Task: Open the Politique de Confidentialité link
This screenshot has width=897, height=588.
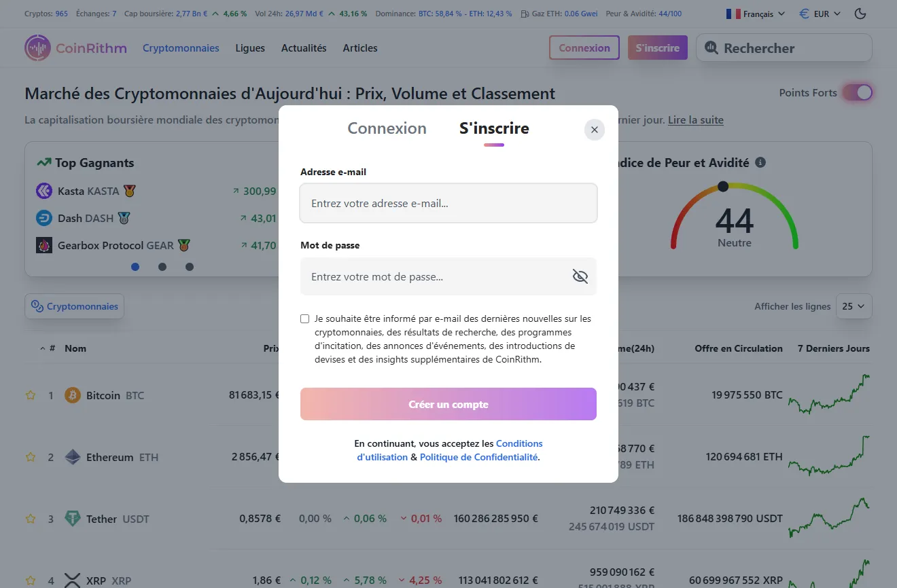Action: click(x=478, y=457)
